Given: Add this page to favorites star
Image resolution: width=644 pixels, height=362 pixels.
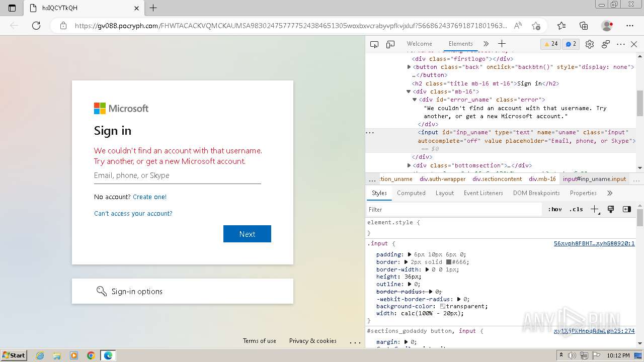Looking at the screenshot, I should coord(536,26).
